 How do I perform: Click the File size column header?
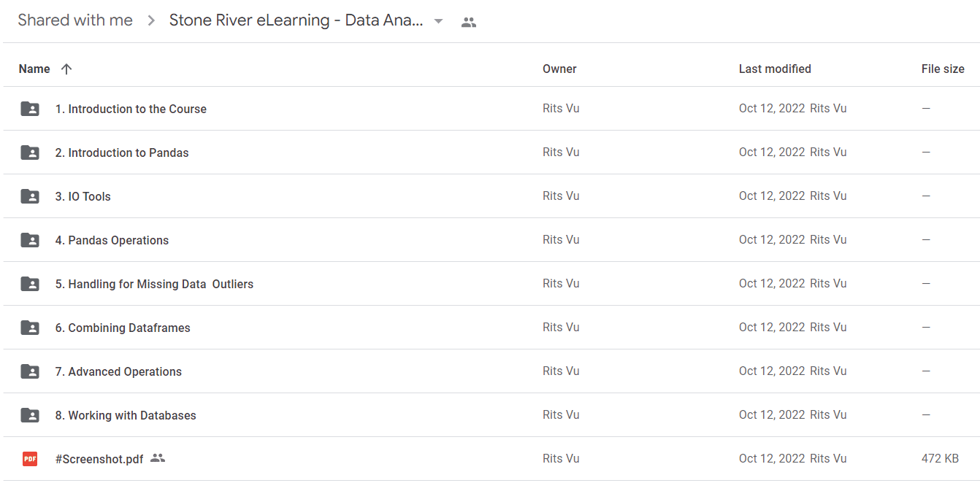(x=943, y=69)
